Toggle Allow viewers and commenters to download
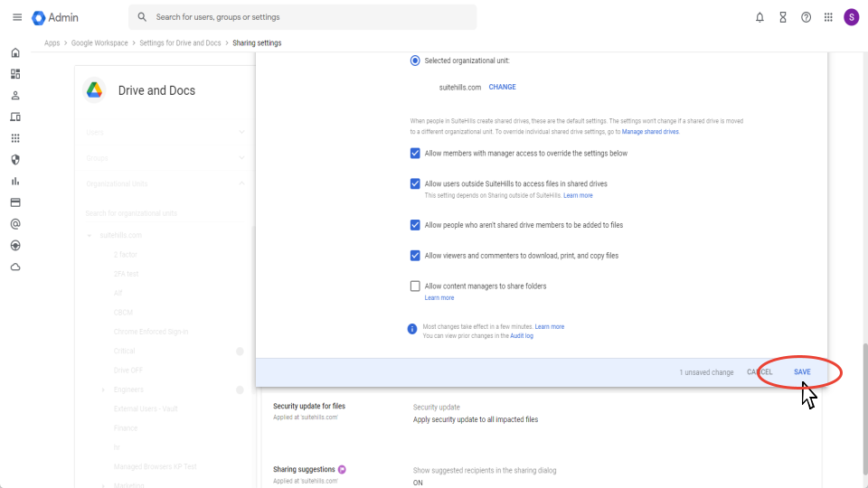 click(x=415, y=256)
